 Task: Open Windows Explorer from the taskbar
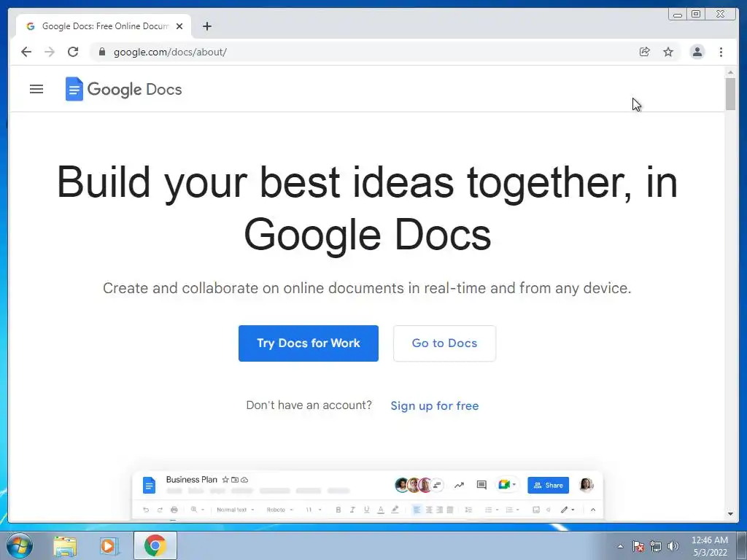(65, 545)
